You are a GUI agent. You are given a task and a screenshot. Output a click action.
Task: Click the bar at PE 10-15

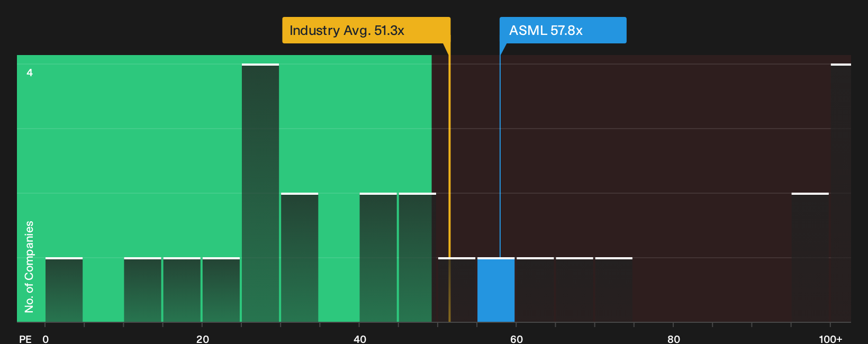(142, 290)
